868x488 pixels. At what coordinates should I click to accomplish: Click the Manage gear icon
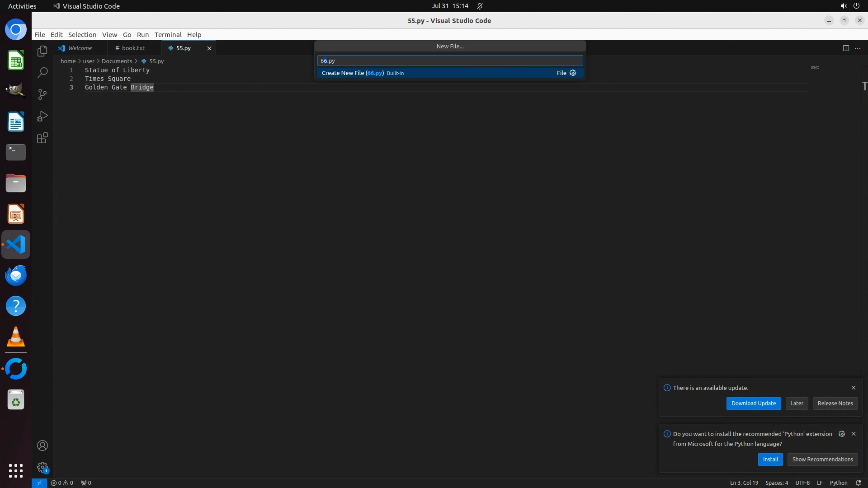[x=42, y=467]
